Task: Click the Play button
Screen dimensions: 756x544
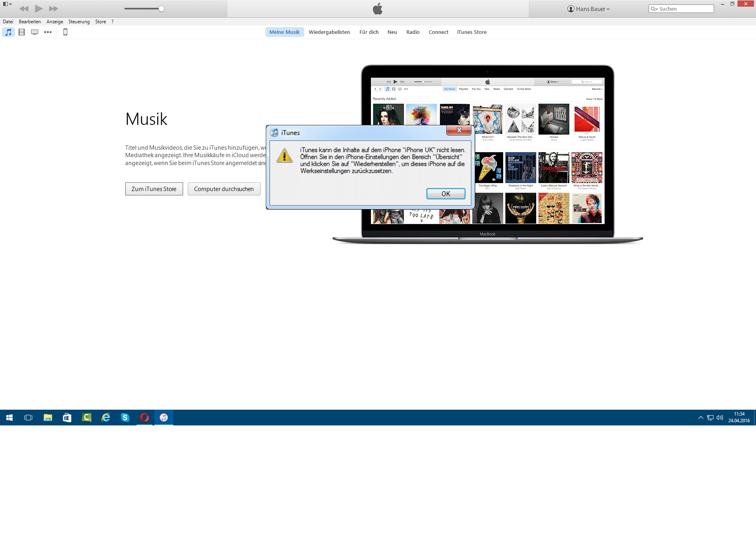Action: 39,9
